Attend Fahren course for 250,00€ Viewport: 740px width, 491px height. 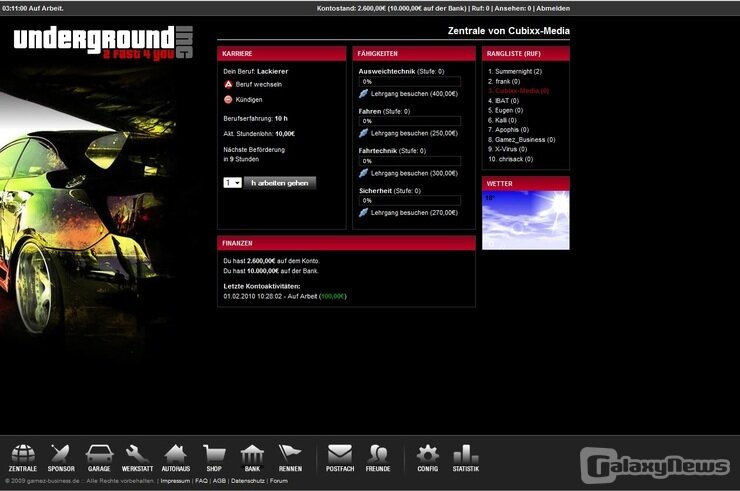[414, 134]
